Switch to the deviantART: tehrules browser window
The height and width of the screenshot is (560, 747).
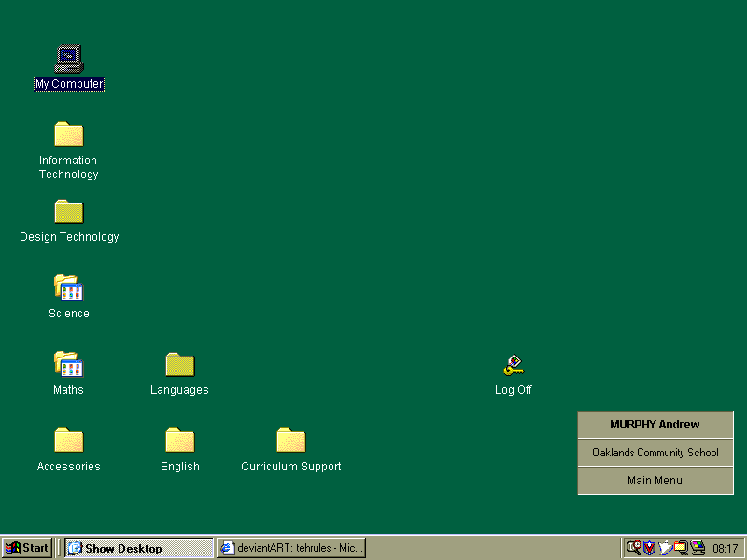tap(291, 548)
